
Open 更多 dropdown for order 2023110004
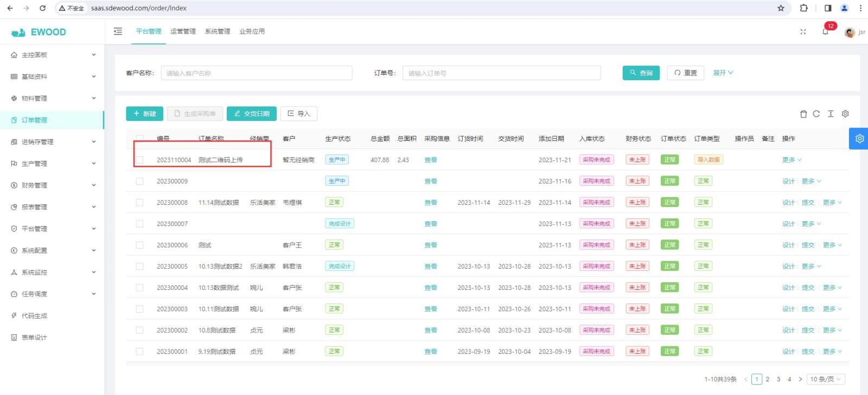point(792,160)
